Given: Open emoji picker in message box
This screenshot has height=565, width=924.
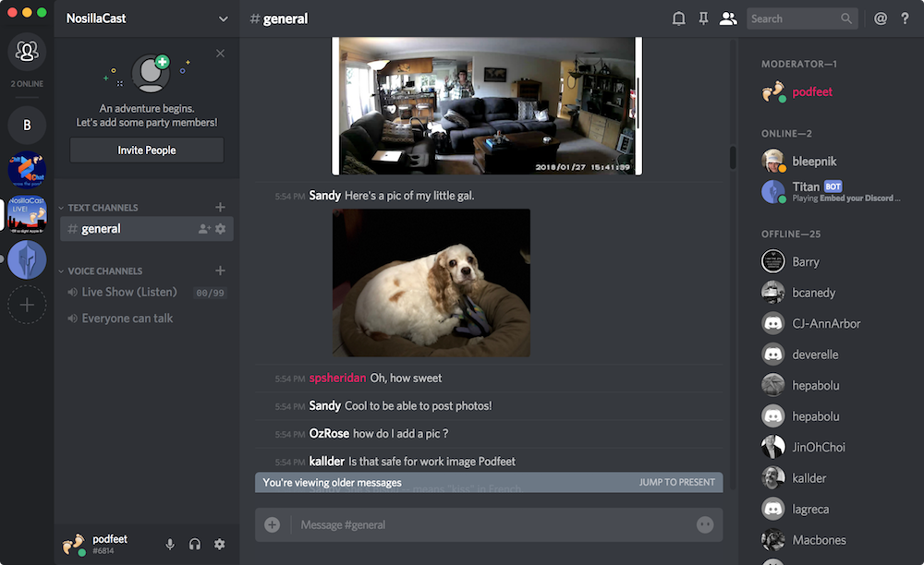Looking at the screenshot, I should [x=705, y=524].
